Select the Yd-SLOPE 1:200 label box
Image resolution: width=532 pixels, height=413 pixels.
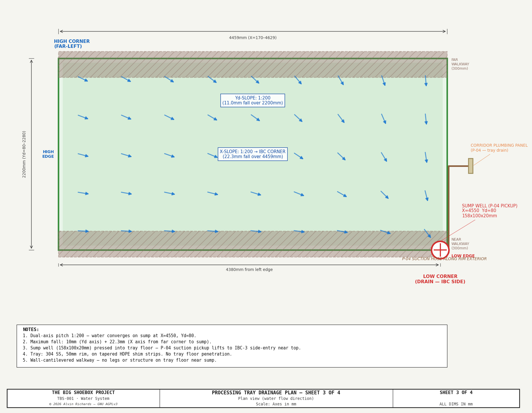pyautogui.click(x=253, y=100)
